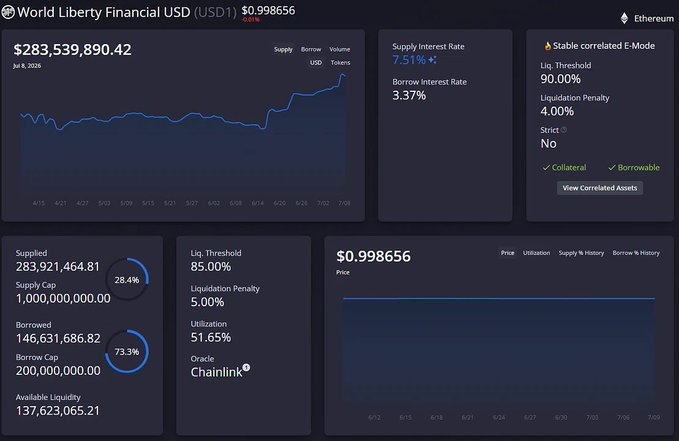Click the flat price line in price chart
The height and width of the screenshot is (441, 679).
coord(499,298)
